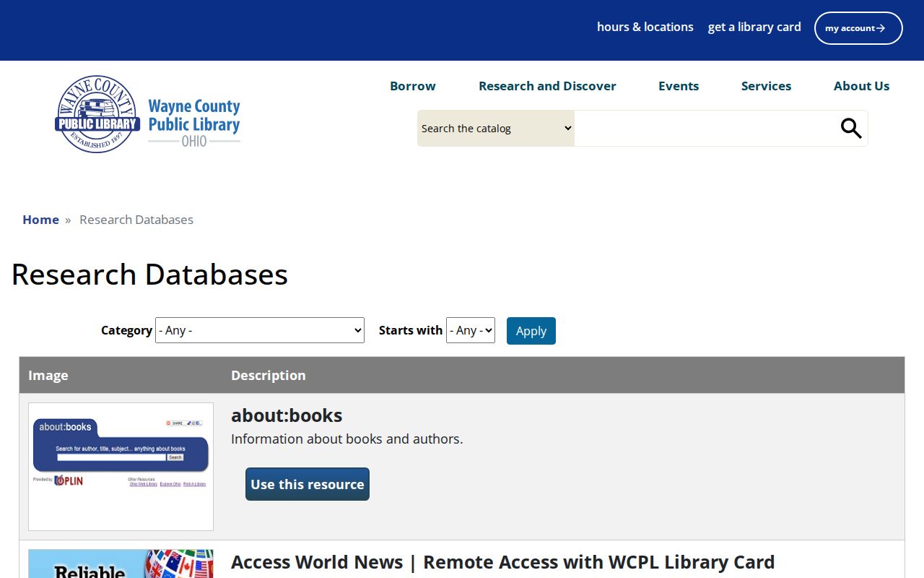
Task: Open the Research and Discover menu
Action: pyautogui.click(x=547, y=86)
